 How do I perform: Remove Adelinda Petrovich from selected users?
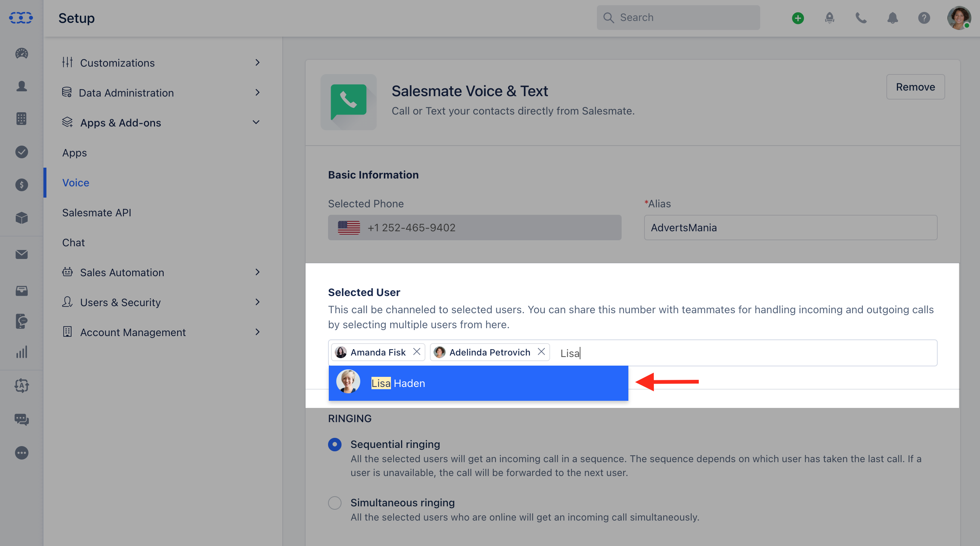coord(541,352)
